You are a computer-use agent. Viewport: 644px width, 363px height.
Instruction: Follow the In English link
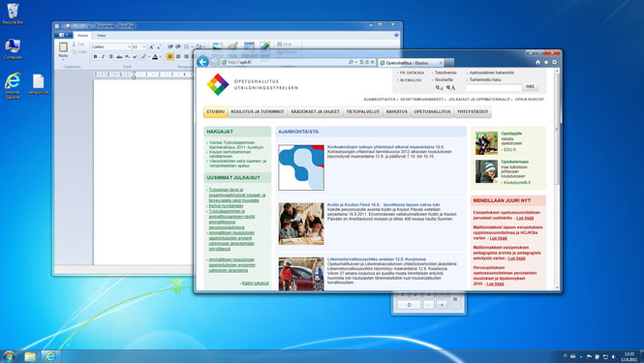click(411, 80)
